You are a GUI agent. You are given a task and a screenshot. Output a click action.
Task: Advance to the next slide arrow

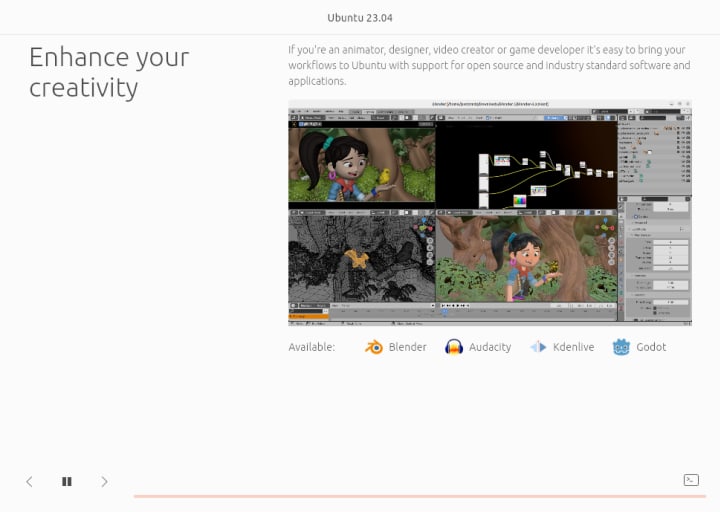pyautogui.click(x=104, y=481)
